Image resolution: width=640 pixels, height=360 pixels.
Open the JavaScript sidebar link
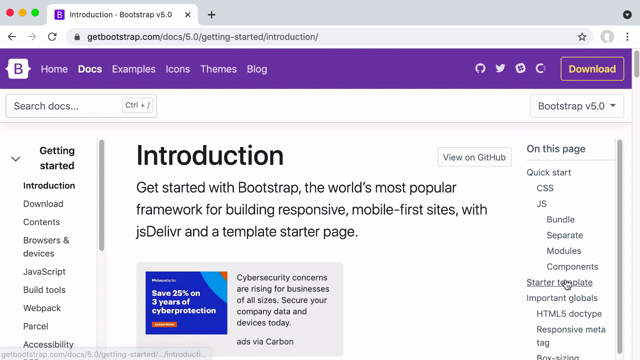tap(44, 272)
